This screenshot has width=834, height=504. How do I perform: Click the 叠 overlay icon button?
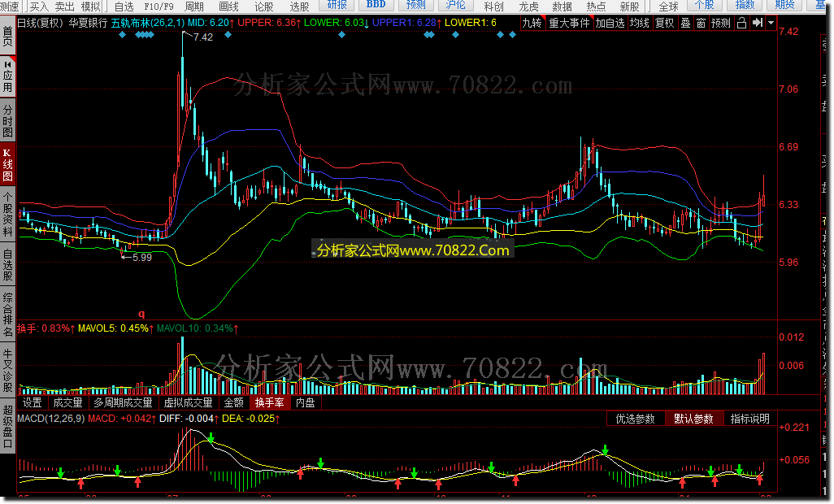[x=685, y=23]
